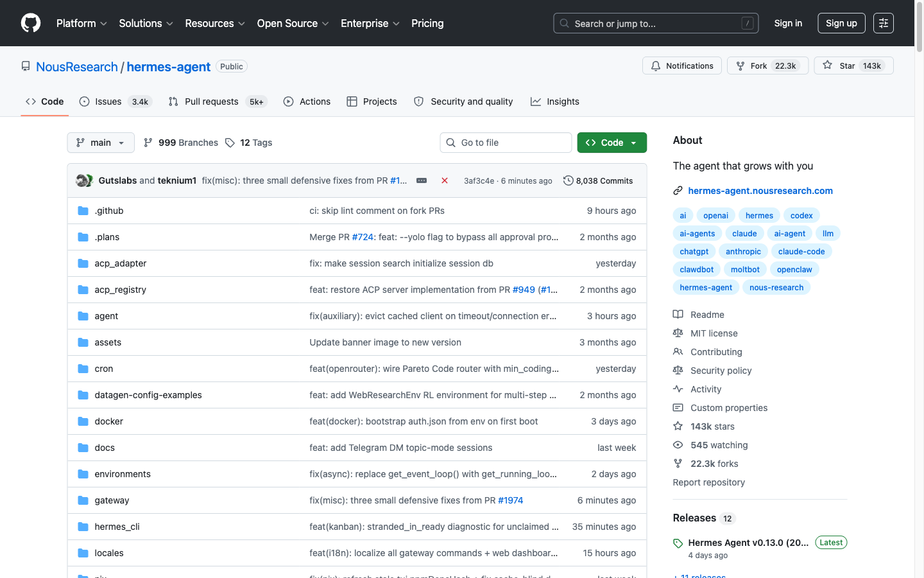Open Security and quality tab
The image size is (924, 578).
[463, 101]
